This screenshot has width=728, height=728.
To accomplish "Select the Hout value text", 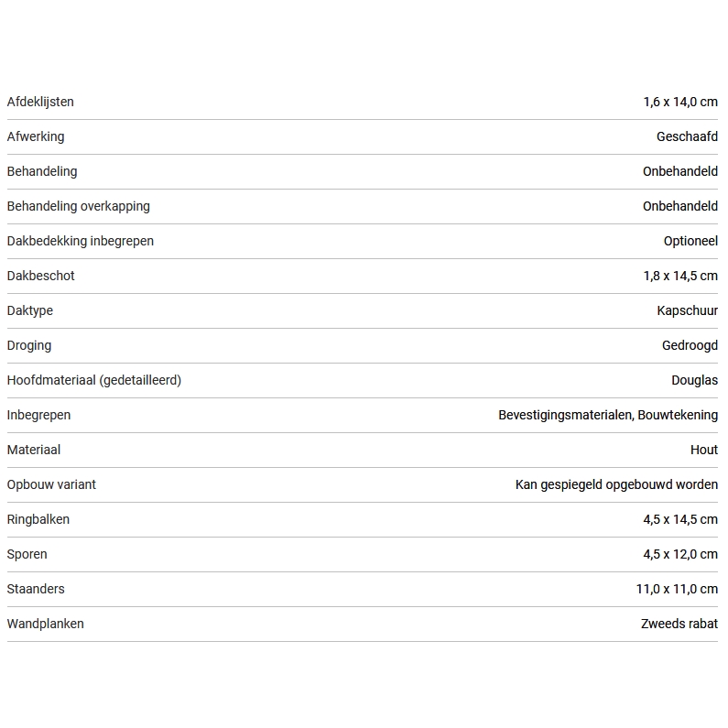I will (x=704, y=450).
